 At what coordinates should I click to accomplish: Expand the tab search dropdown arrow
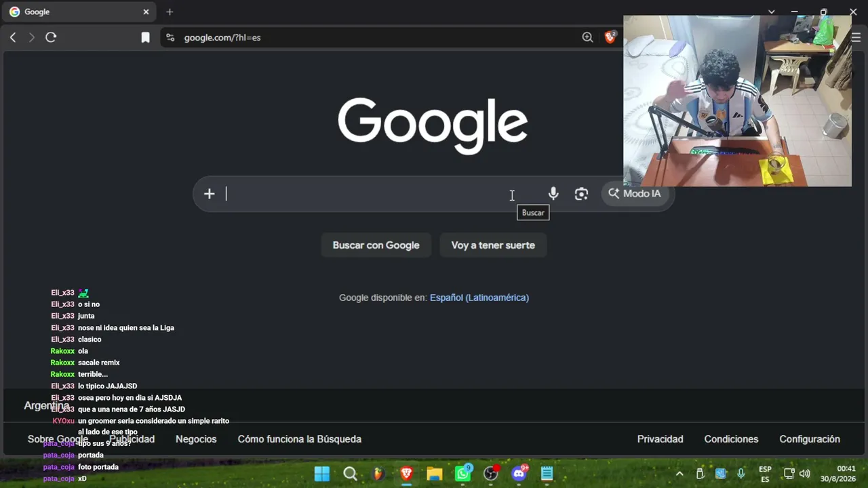click(771, 12)
